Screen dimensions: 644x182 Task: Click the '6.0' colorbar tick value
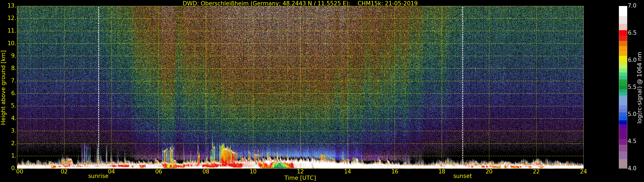coord(632,60)
